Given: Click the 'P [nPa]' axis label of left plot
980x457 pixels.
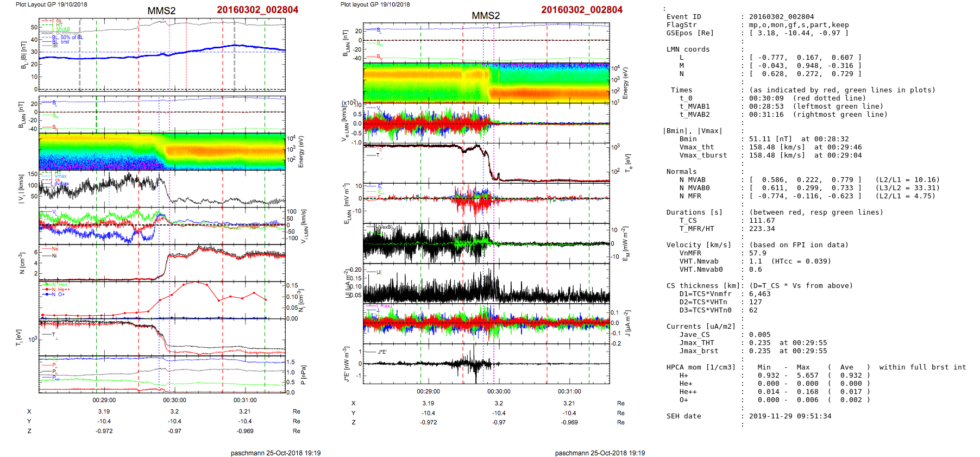Looking at the screenshot, I should pos(303,375).
